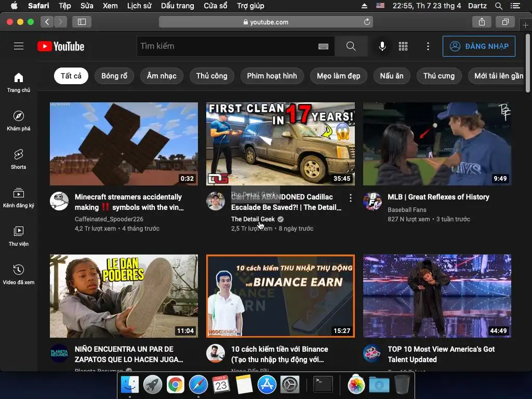Open Baseball Fans channel name link

tap(407, 210)
